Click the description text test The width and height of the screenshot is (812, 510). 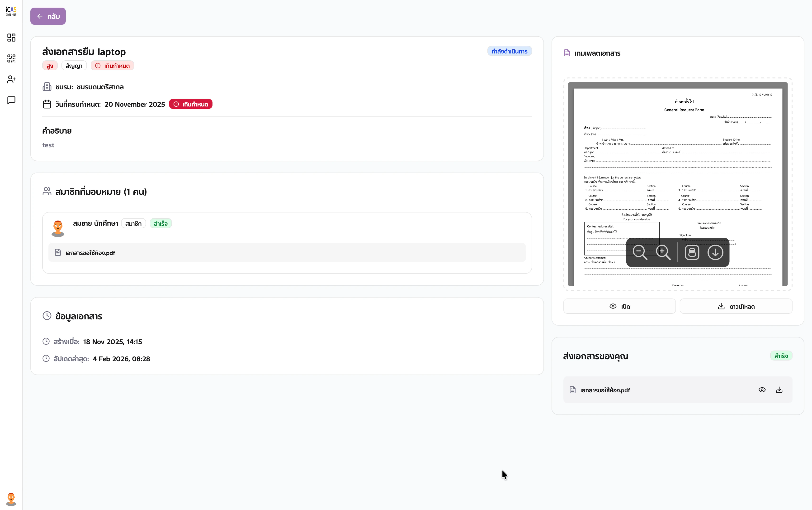48,145
